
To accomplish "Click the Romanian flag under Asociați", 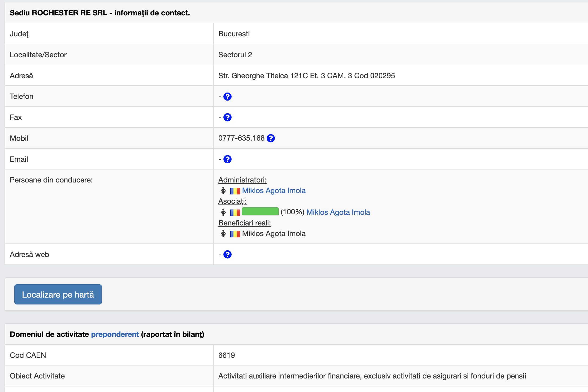I will [x=235, y=212].
